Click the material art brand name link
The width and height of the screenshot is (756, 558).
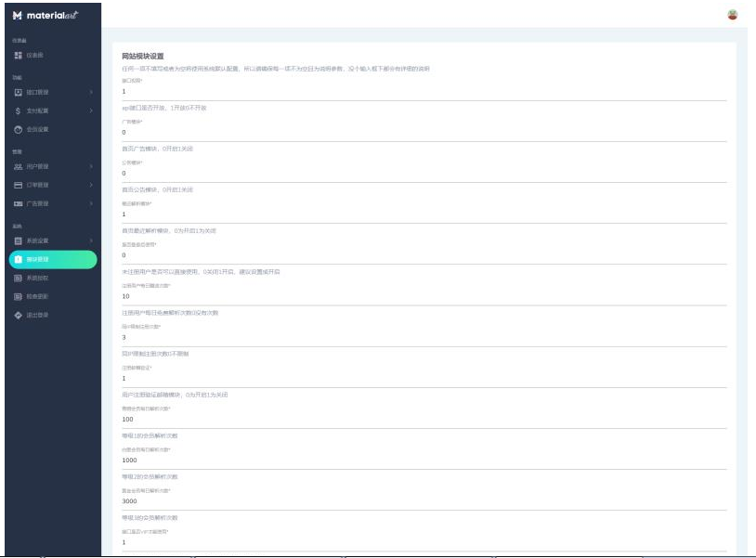coord(58,15)
